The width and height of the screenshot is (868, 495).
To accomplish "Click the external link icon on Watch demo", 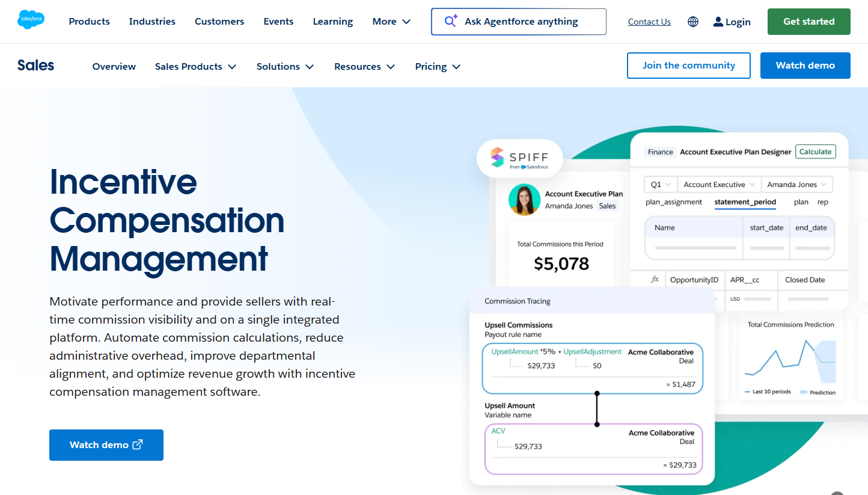I will pos(138,444).
